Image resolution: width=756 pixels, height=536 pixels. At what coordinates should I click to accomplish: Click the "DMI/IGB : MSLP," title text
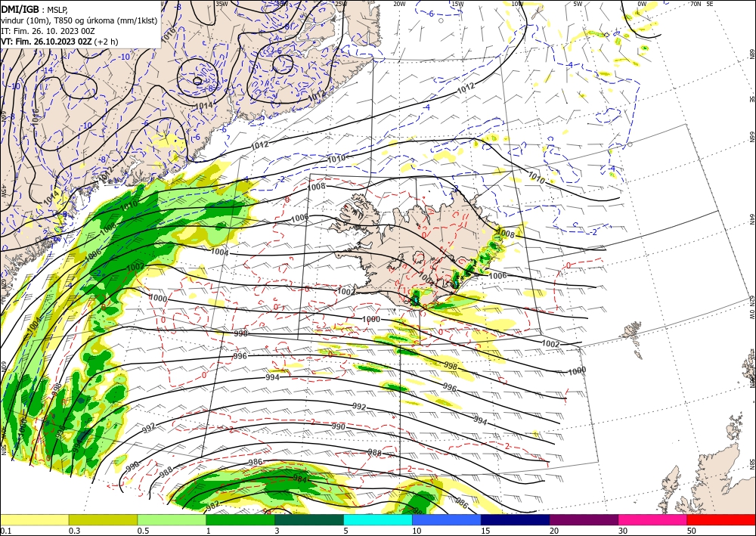(35, 9)
